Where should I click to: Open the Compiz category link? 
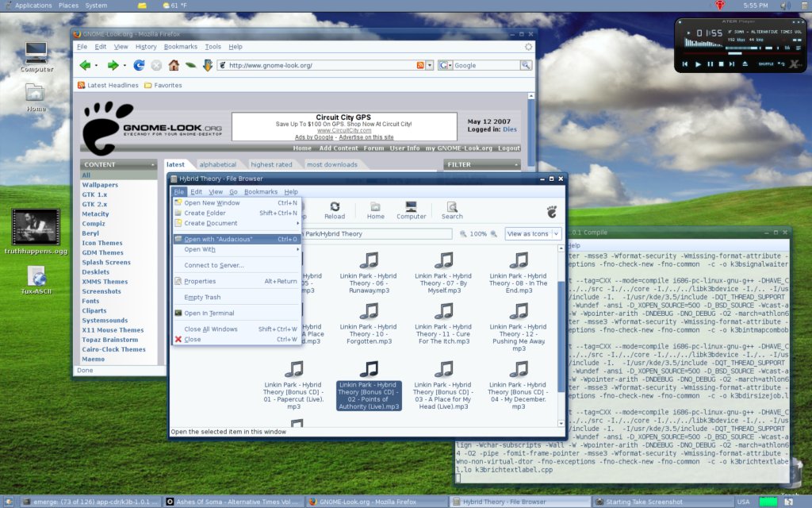[x=94, y=223]
